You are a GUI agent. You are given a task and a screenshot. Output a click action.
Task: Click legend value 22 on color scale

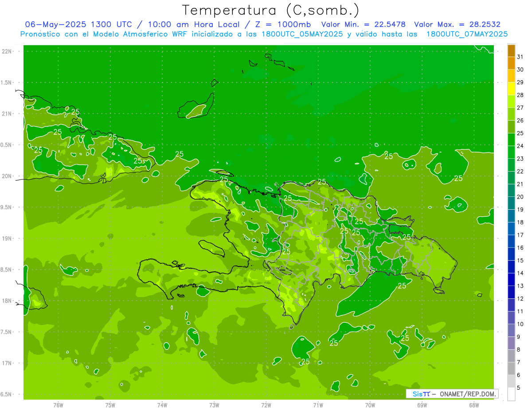[x=520, y=172]
